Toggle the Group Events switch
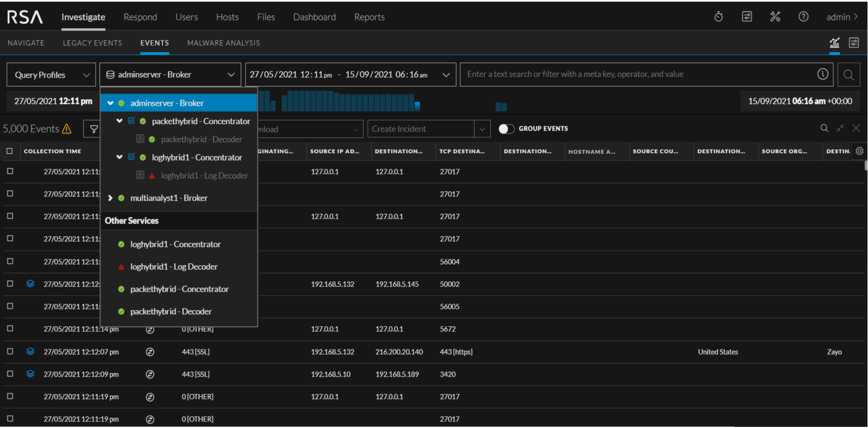 pyautogui.click(x=506, y=129)
